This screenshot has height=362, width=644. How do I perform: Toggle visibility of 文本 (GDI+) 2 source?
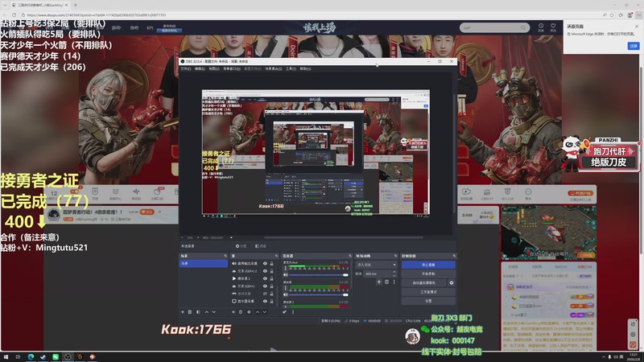pos(265,271)
